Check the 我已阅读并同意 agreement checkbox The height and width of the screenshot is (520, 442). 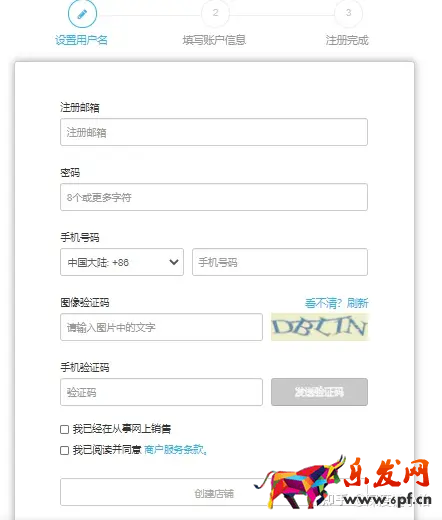64,450
